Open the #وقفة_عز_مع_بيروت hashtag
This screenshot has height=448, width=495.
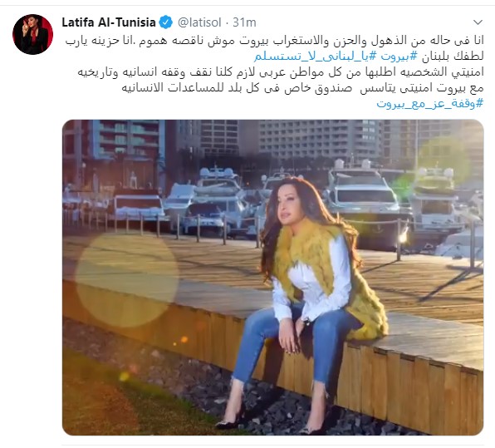point(430,104)
